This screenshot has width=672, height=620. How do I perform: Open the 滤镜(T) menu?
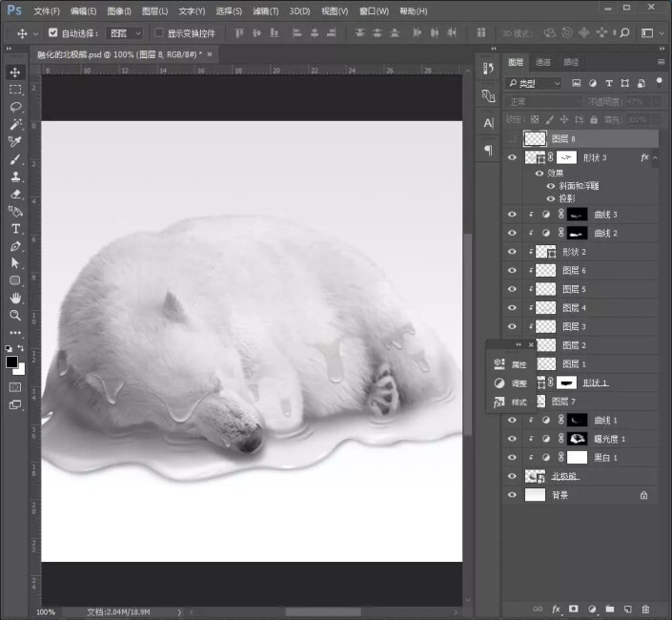click(x=266, y=11)
